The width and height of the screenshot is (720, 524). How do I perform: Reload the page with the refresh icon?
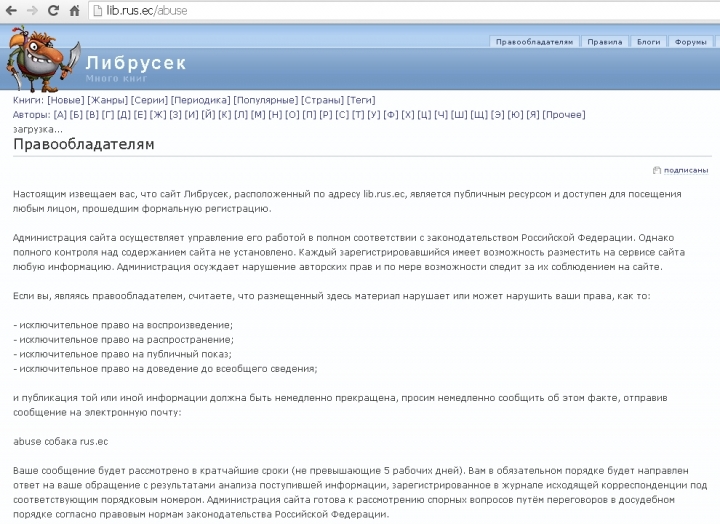[x=53, y=10]
